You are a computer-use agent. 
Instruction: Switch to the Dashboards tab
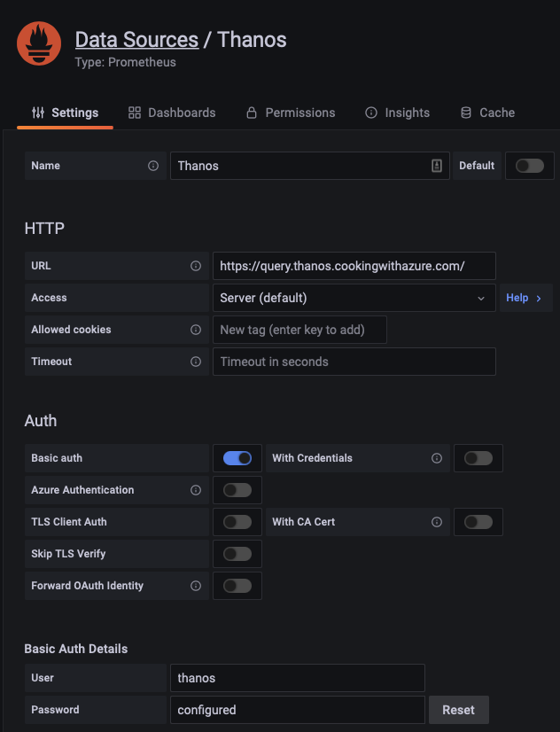click(x=172, y=113)
